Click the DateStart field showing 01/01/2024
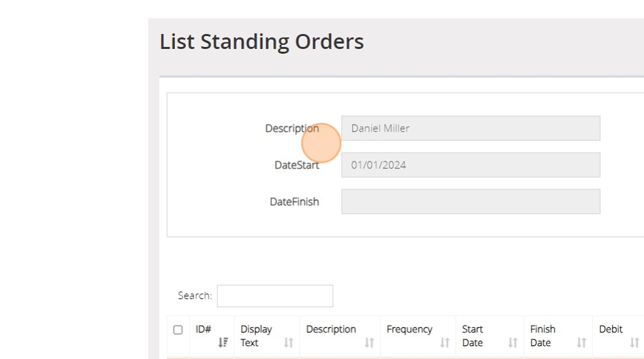This screenshot has height=359, width=644. click(470, 165)
